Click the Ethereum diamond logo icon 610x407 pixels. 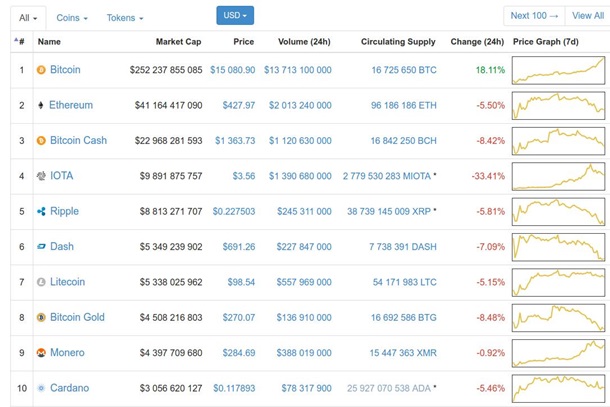(x=41, y=105)
